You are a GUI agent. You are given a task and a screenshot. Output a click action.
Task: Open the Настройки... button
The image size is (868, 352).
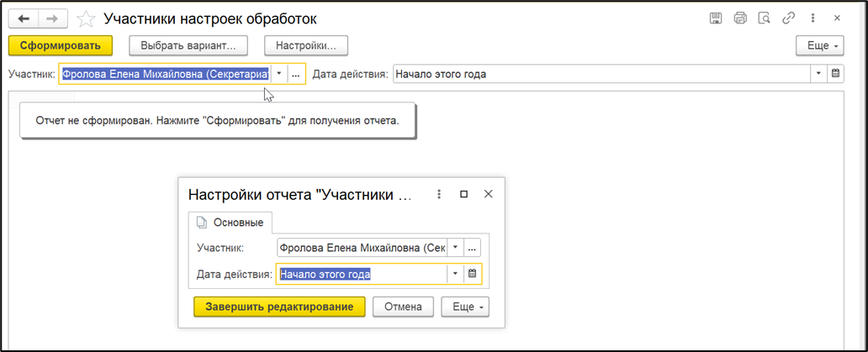click(306, 46)
